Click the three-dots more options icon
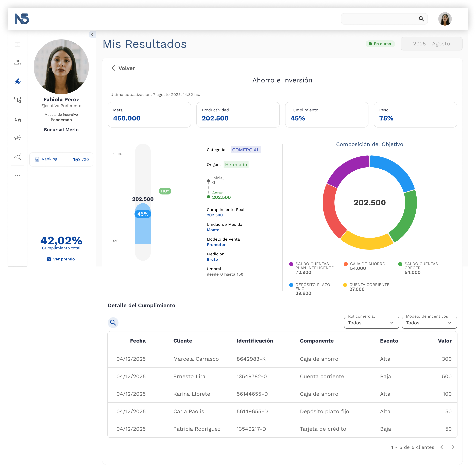This screenshot has height=465, width=476. click(x=17, y=175)
